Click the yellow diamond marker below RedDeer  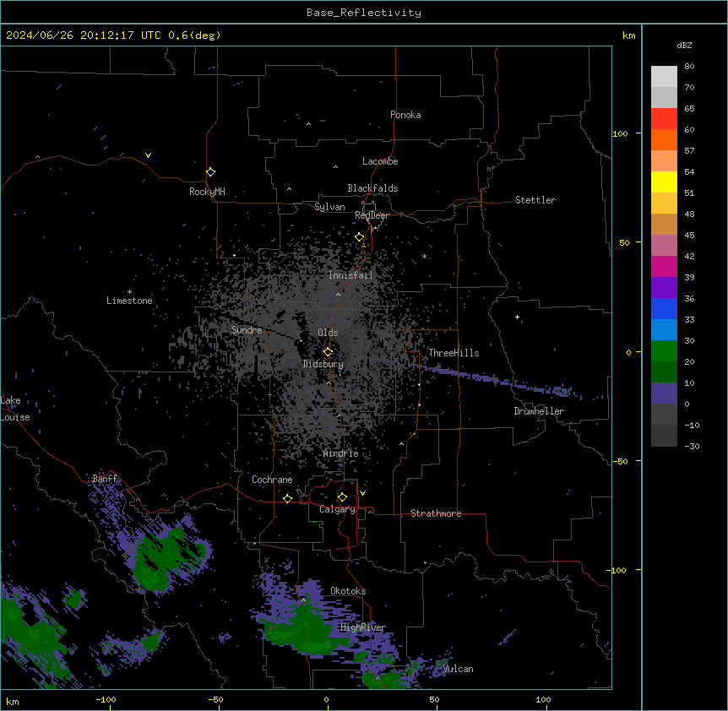[x=359, y=237]
